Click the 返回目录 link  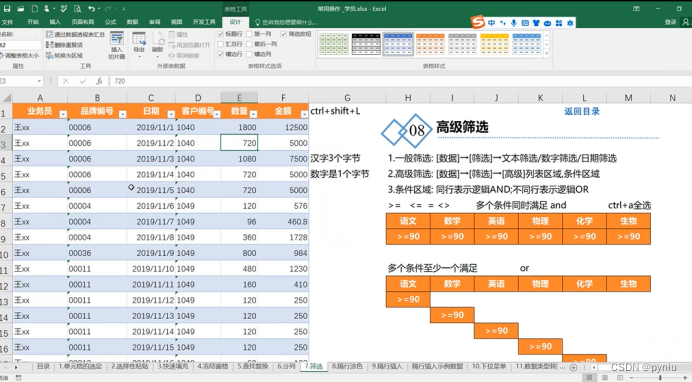pyautogui.click(x=582, y=111)
